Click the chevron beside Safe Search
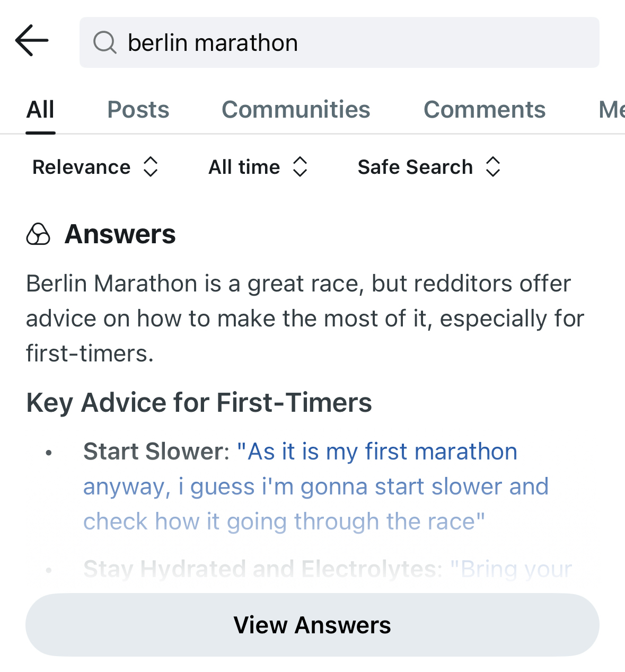Viewport: 625px width, 672px height. point(493,167)
